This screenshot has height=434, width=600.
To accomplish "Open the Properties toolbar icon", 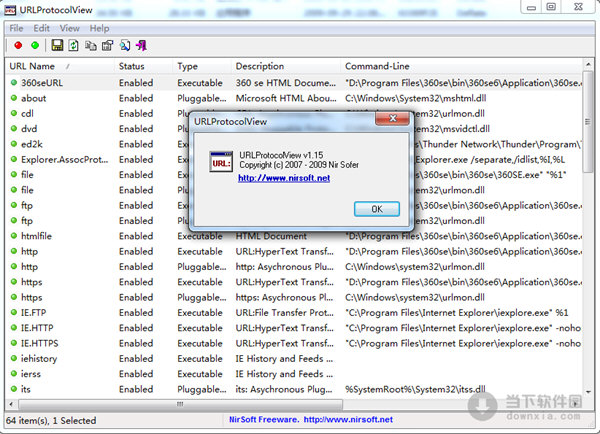I will [108, 46].
